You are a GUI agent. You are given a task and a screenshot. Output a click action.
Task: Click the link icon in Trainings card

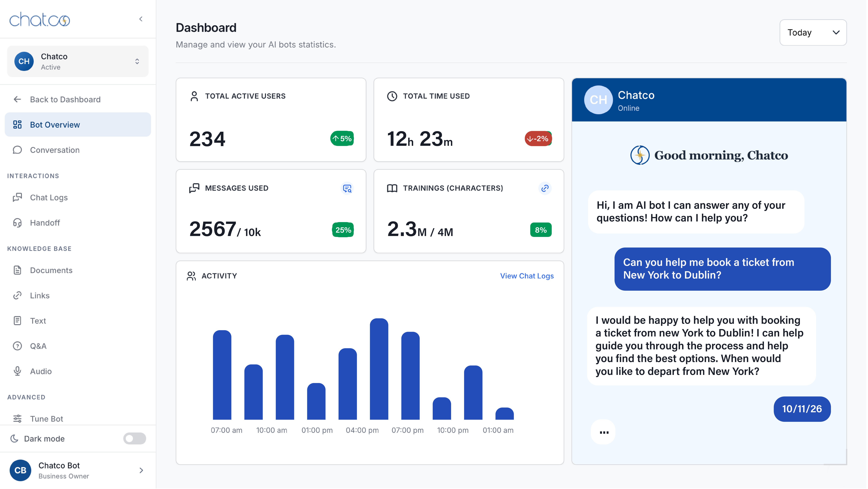(x=545, y=188)
